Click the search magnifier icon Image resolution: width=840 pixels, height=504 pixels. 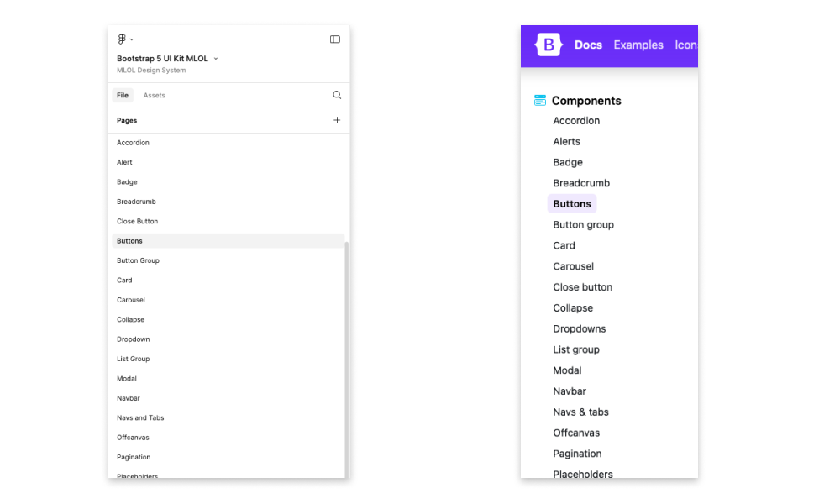[337, 96]
